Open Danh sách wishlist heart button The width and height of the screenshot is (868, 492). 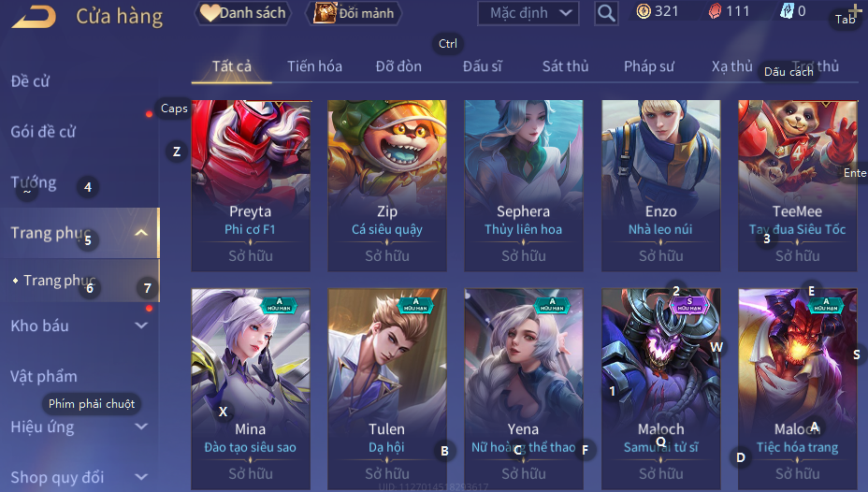coord(243,13)
